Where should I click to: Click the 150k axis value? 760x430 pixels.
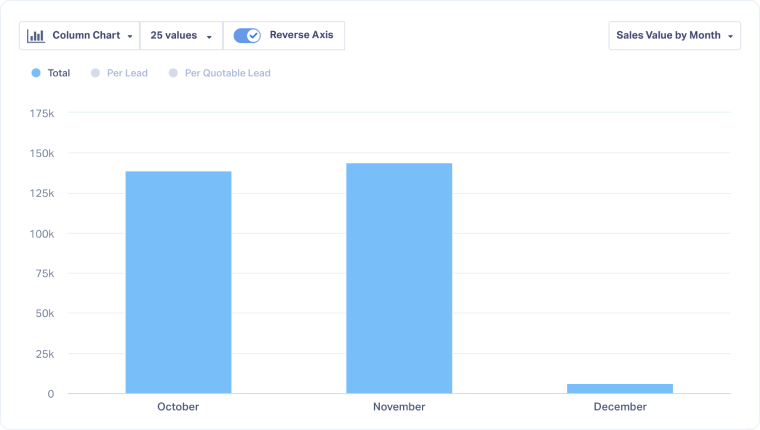[42, 154]
